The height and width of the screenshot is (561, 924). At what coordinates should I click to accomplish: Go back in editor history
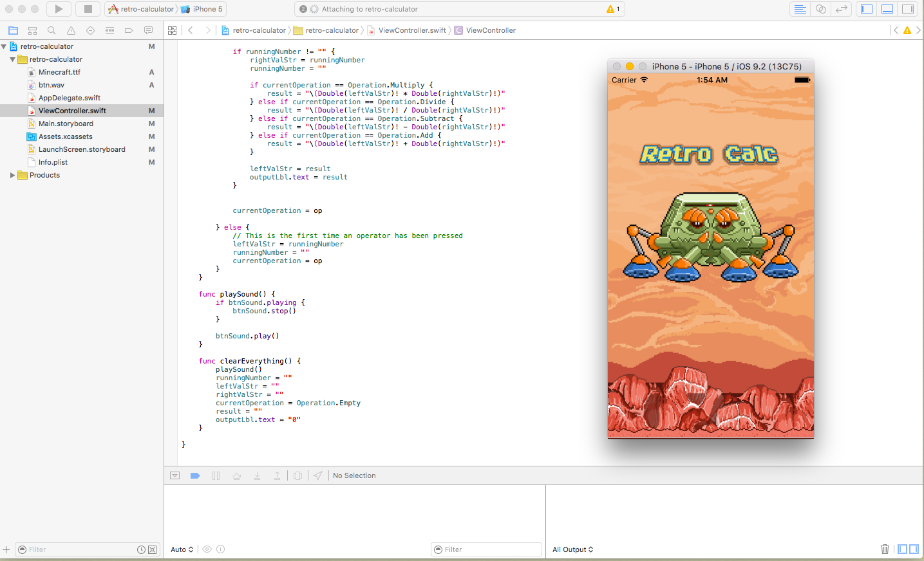tap(191, 30)
